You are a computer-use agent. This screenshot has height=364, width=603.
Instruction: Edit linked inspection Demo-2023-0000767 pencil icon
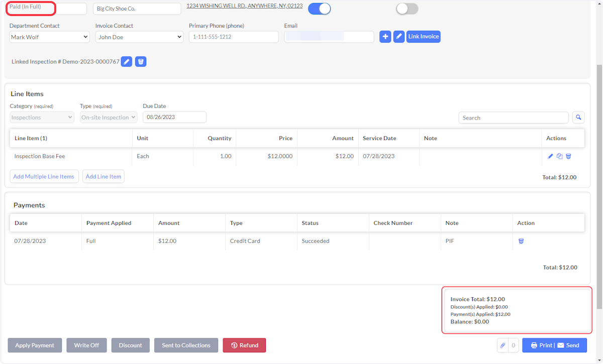pos(127,62)
